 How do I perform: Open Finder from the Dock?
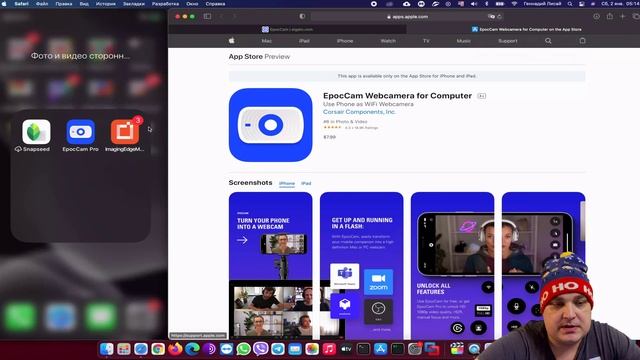point(107,349)
